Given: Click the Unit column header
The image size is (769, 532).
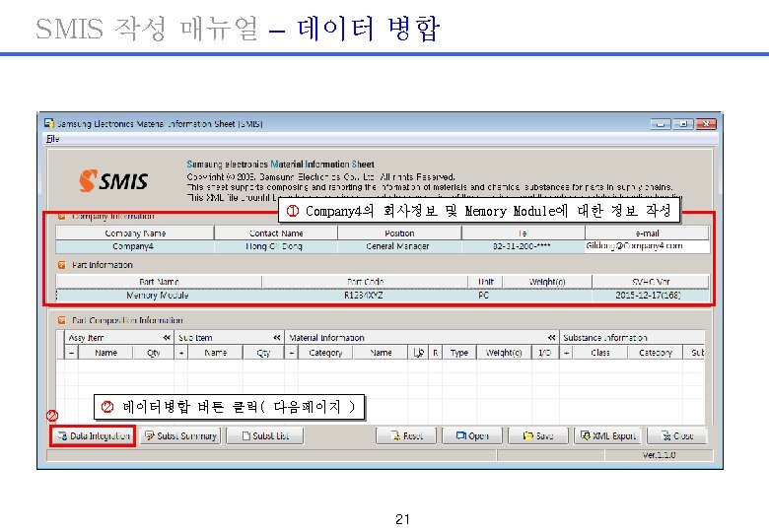Looking at the screenshot, I should coord(485,282).
